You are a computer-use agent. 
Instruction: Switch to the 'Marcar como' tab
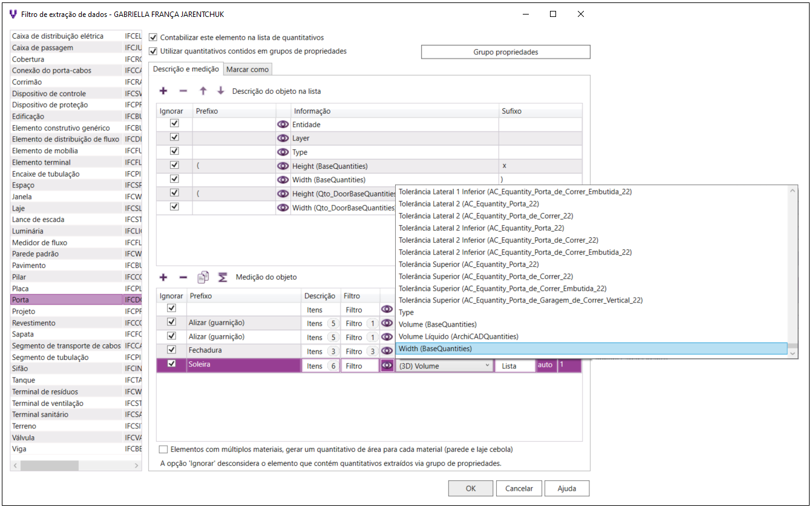tap(247, 70)
